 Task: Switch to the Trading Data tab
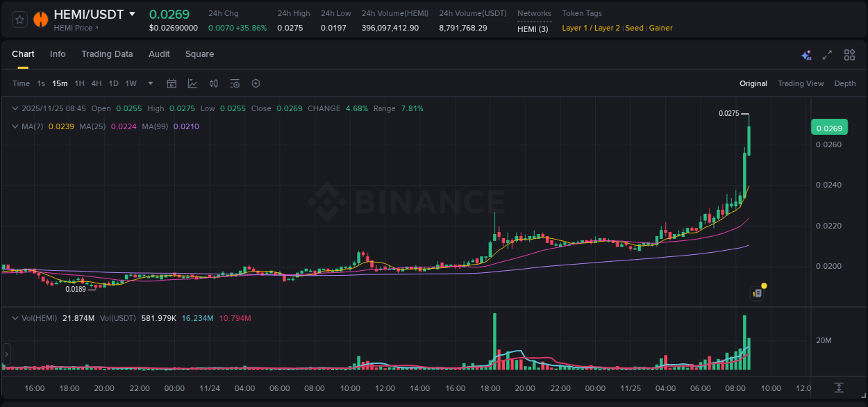pos(107,54)
